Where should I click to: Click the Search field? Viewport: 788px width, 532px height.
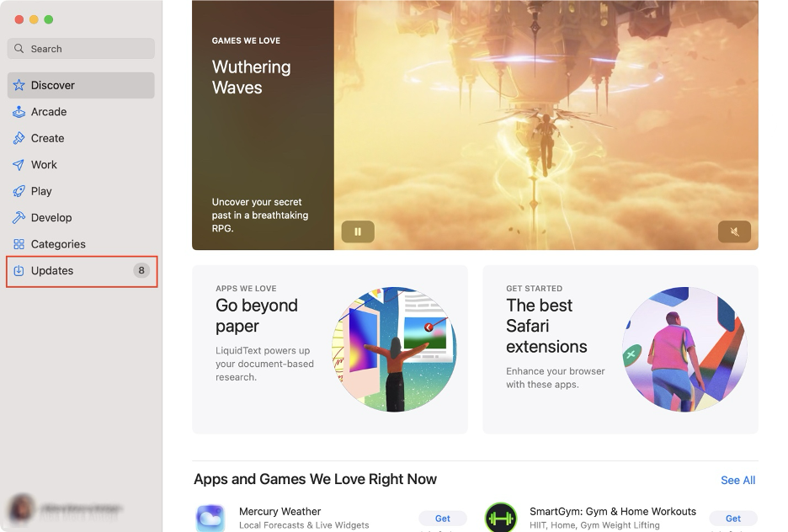80,49
